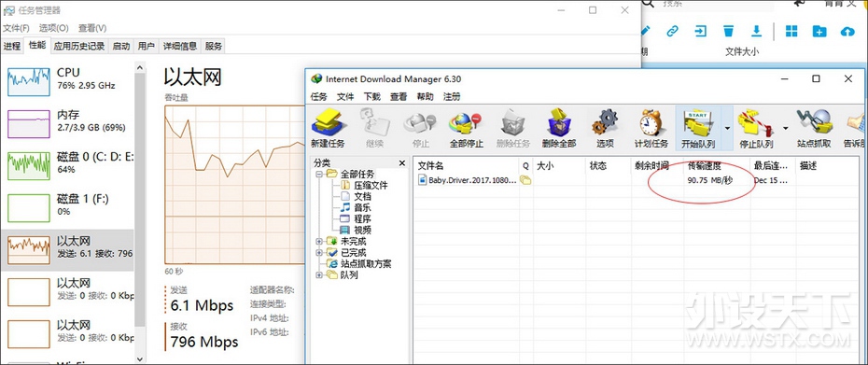Open the Scheduler (计划任务) clock icon
This screenshot has height=365, width=868.
click(x=651, y=128)
